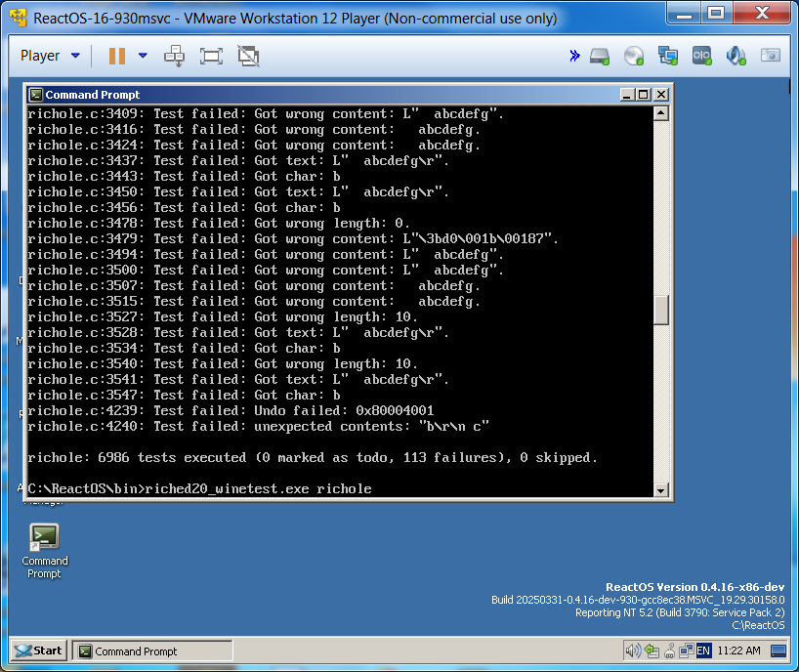
Task: Click the safely remove hardware tray icon
Action: coord(669,651)
